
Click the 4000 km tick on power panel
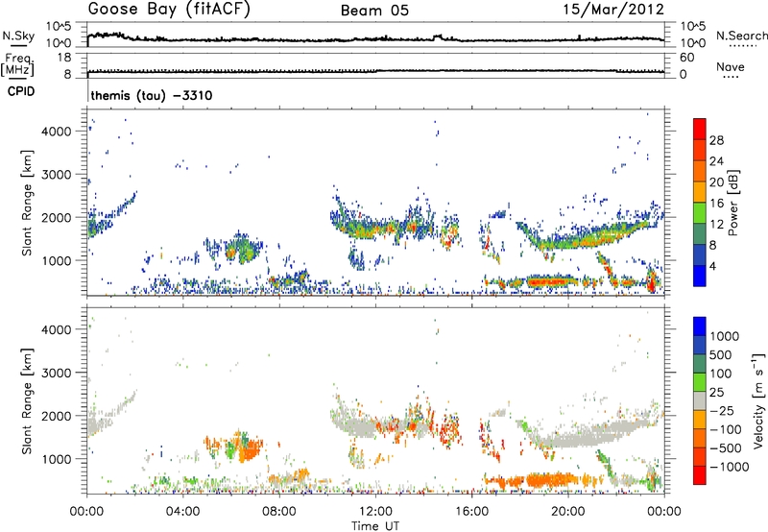(57, 132)
